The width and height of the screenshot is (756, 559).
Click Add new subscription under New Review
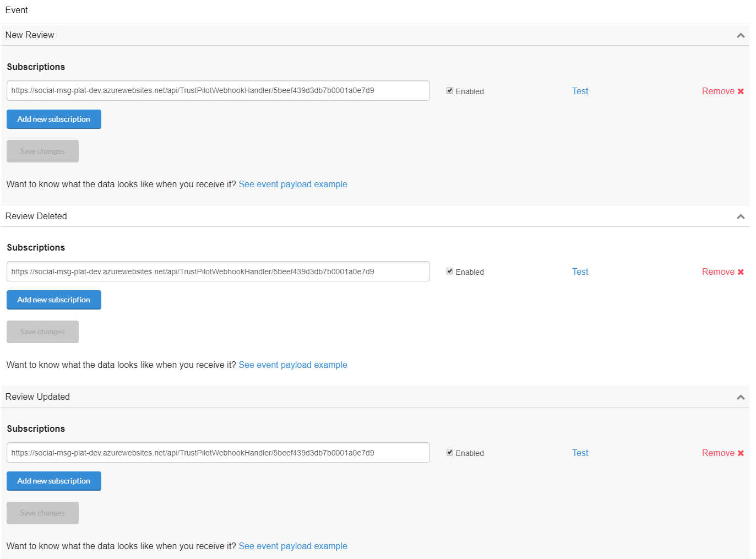pyautogui.click(x=53, y=119)
